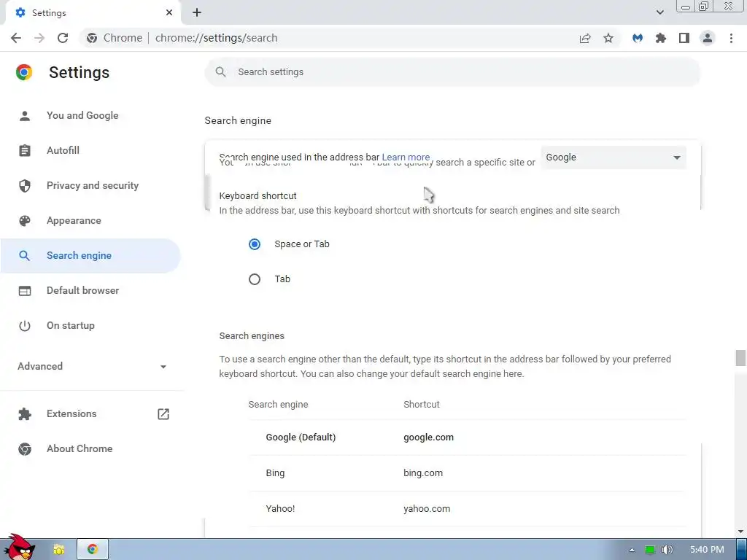Click the magnifier icon in Search settings
This screenshot has height=560, width=747.
tap(220, 72)
